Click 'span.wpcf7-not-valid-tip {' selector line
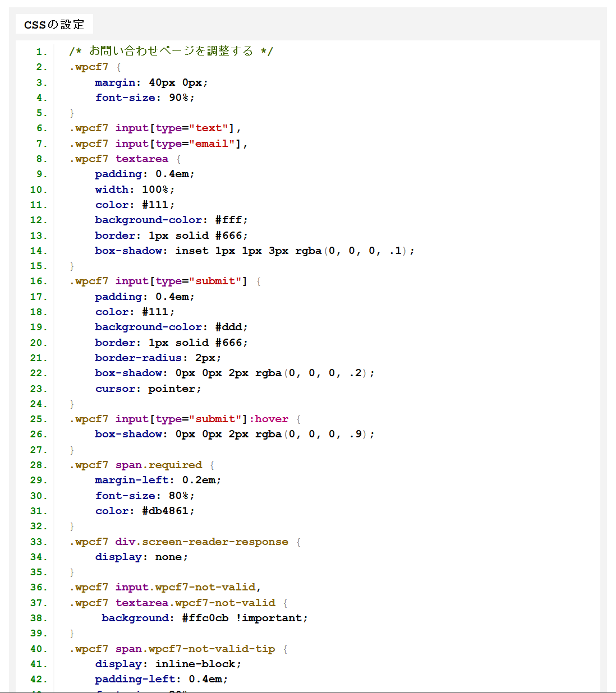Image resolution: width=616 pixels, height=693 pixels. (x=178, y=649)
